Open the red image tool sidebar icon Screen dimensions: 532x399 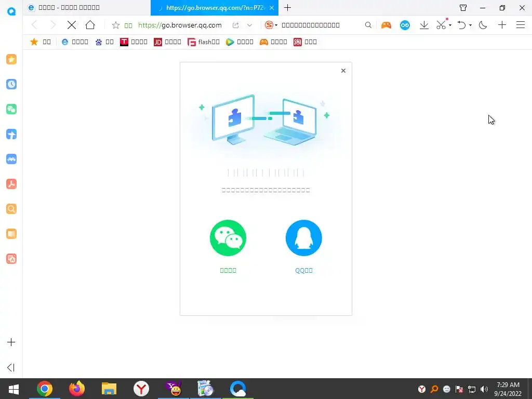tap(11, 259)
